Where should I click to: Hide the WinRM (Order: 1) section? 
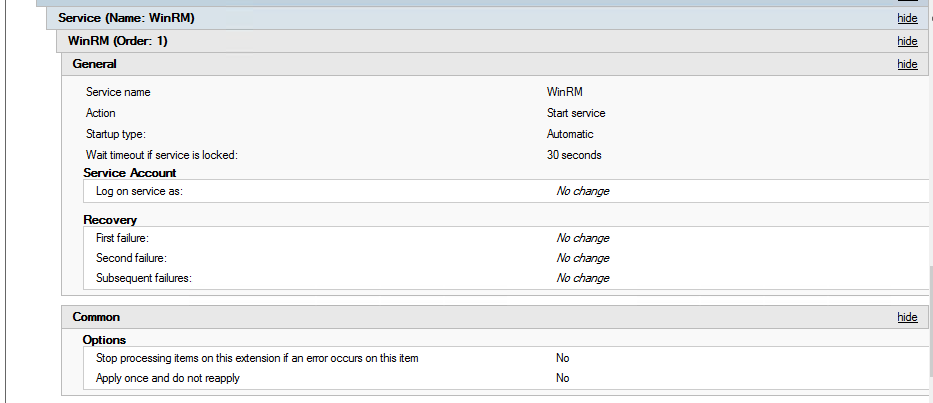907,41
